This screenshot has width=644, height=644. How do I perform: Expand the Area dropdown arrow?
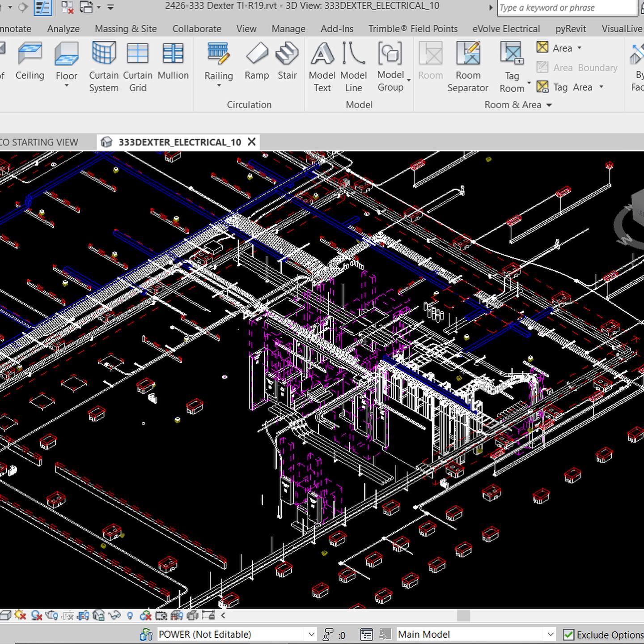580,48
